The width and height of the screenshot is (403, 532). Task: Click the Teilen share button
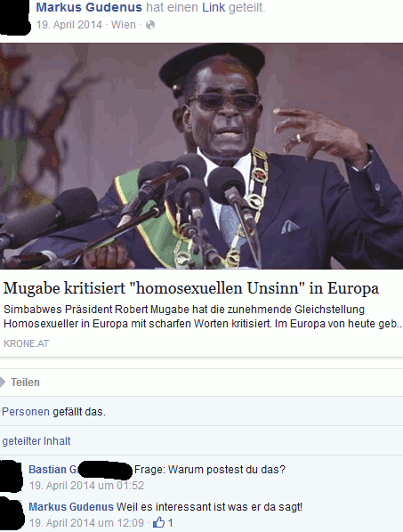25,383
